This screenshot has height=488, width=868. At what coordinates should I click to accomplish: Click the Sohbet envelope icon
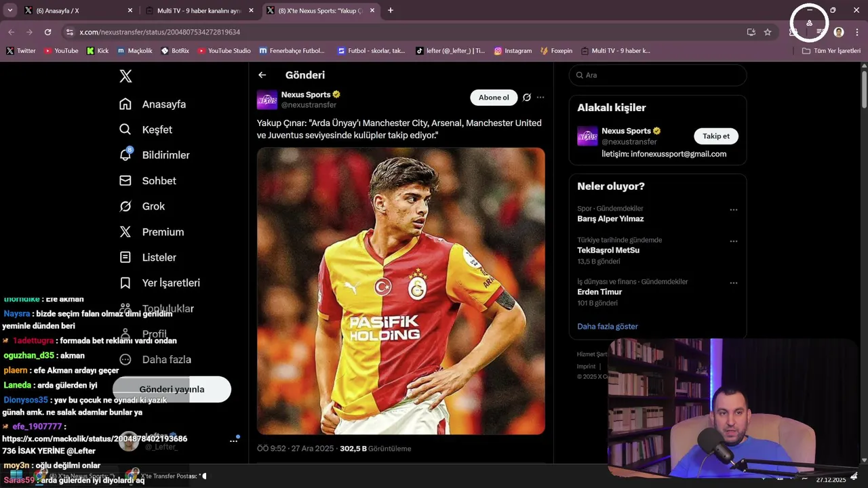tap(125, 181)
